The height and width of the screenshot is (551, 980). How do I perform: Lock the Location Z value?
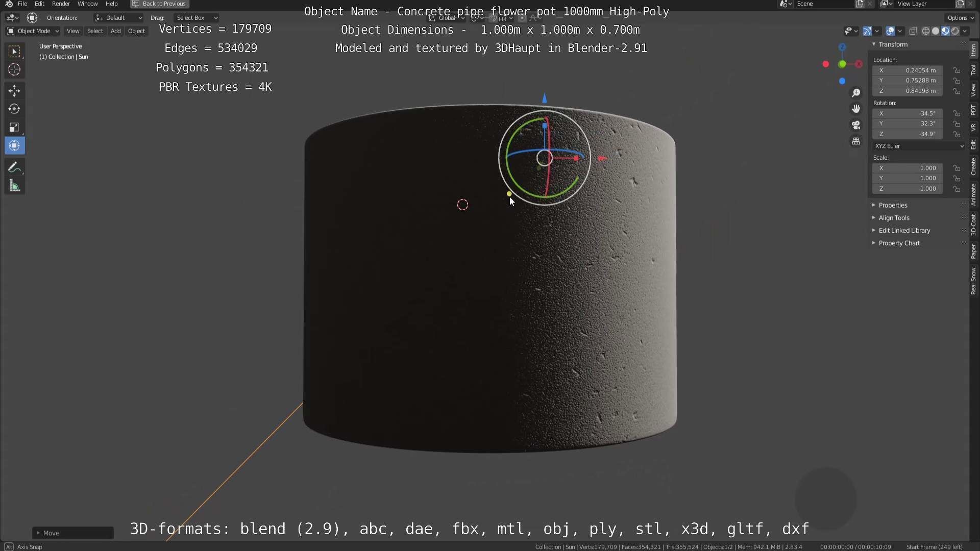point(957,91)
